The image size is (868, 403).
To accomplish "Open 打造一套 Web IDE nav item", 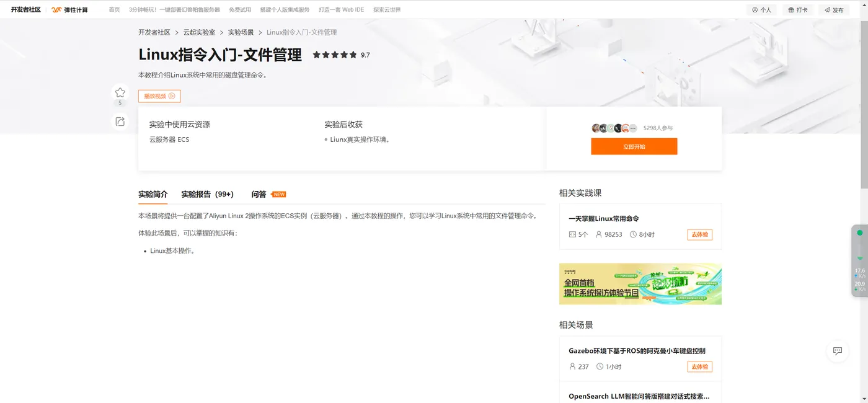I will point(341,10).
